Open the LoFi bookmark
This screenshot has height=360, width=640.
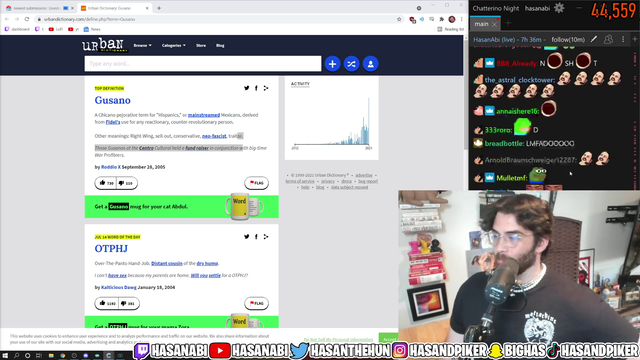pyautogui.click(x=56, y=29)
